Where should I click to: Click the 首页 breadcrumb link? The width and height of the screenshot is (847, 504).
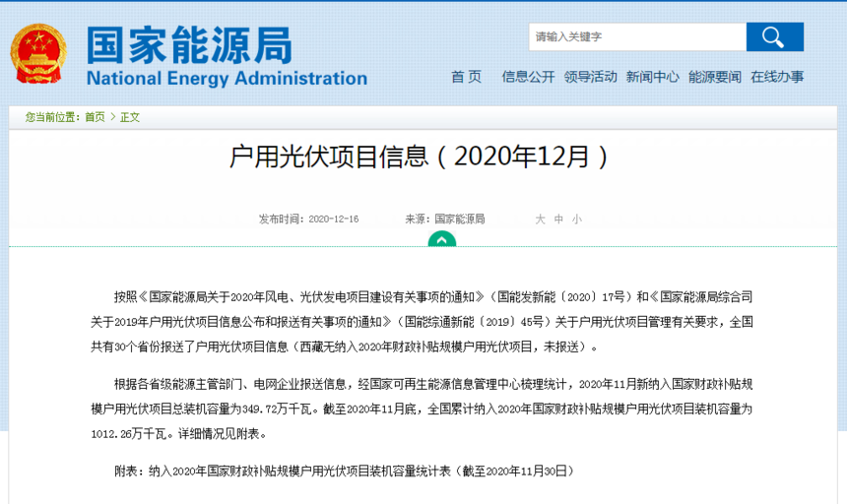[96, 117]
